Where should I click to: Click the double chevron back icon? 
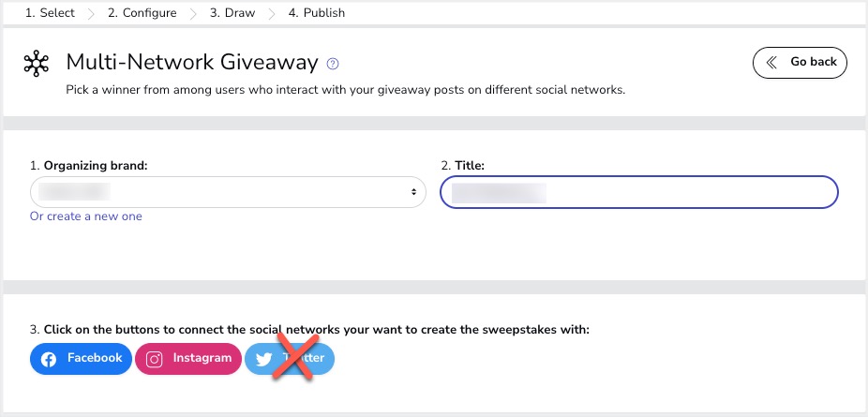tap(771, 63)
